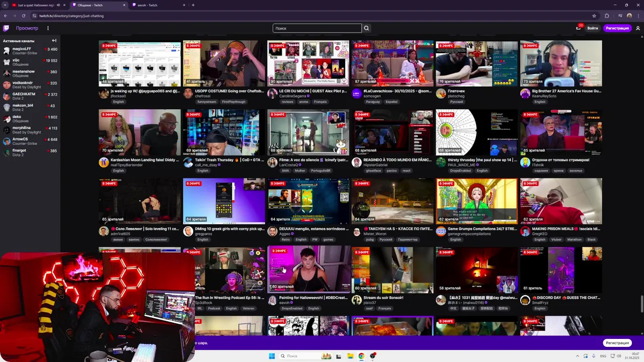Click the bottom banner Регистрация button

click(617, 343)
